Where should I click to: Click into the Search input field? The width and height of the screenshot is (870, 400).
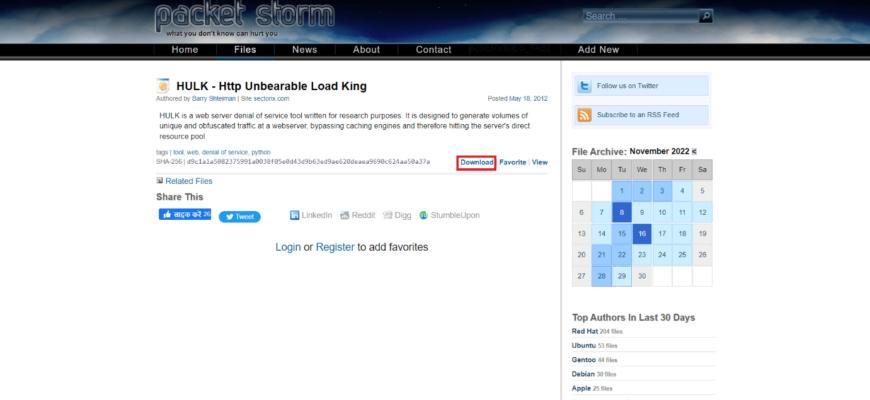[641, 16]
